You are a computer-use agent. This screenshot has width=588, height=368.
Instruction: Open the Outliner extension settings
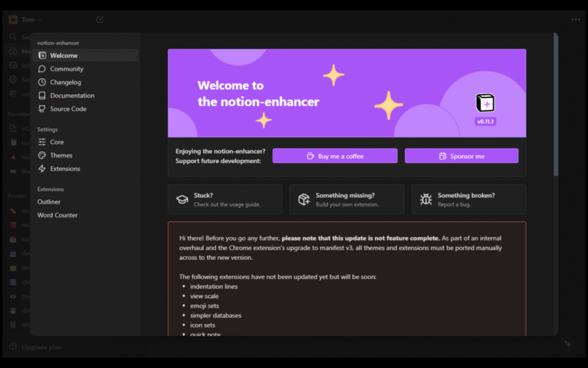(x=49, y=202)
